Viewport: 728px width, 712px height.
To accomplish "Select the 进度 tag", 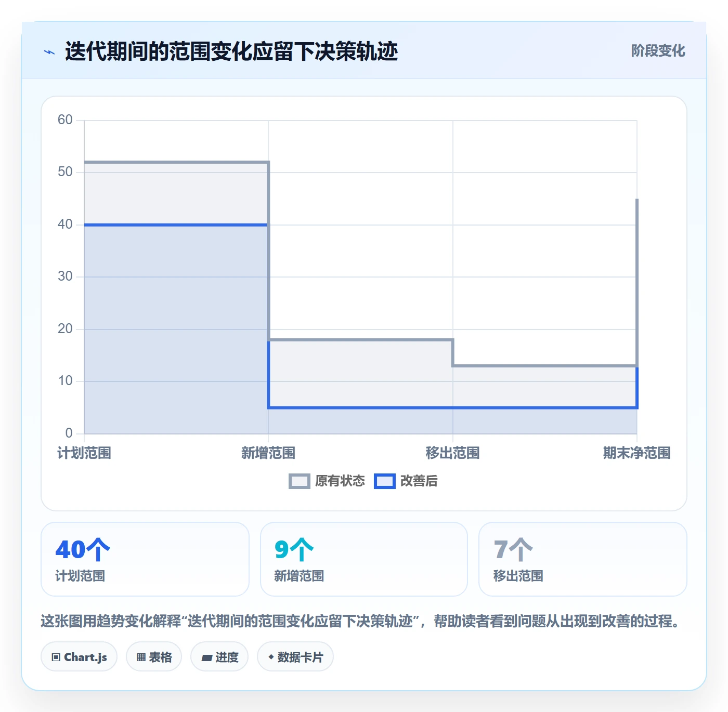I will 219,657.
